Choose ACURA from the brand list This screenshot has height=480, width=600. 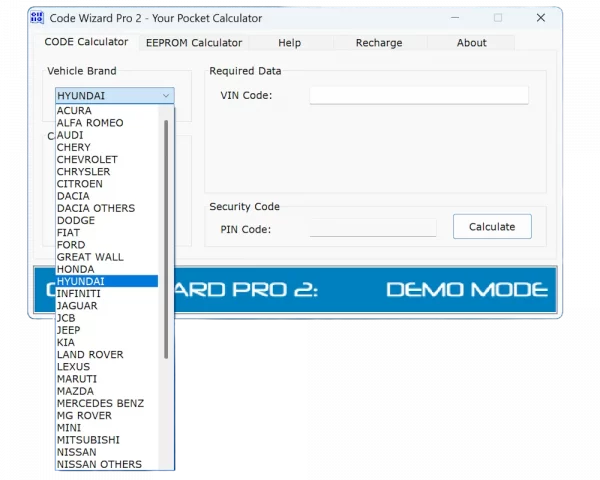point(75,111)
